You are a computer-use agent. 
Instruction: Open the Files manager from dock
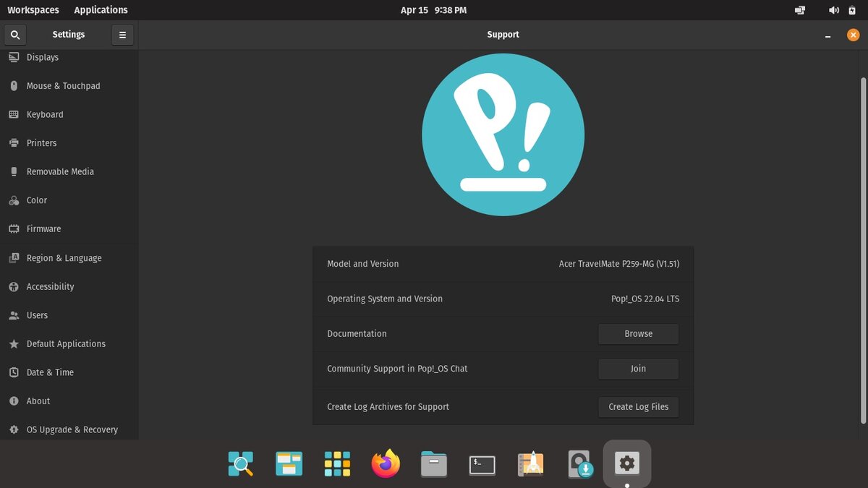434,463
